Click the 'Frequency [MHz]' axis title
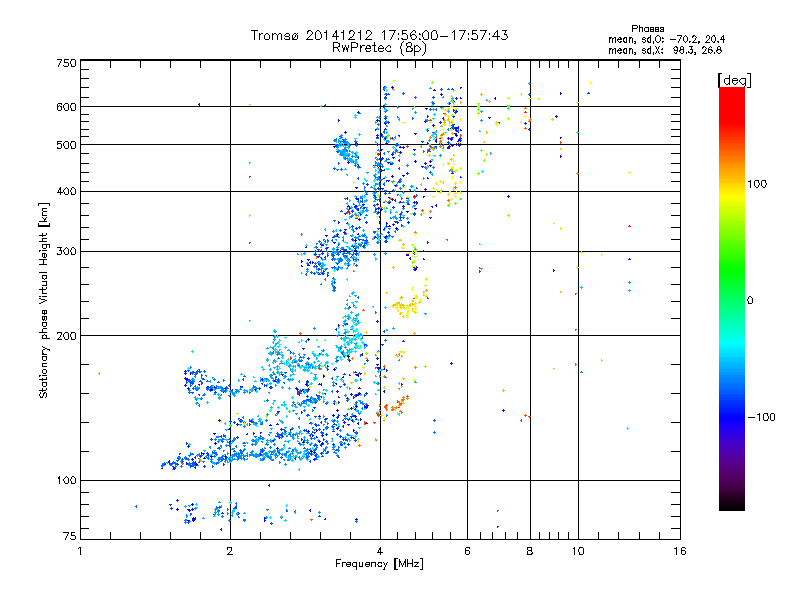Viewport: 800px width, 600px height. (379, 564)
